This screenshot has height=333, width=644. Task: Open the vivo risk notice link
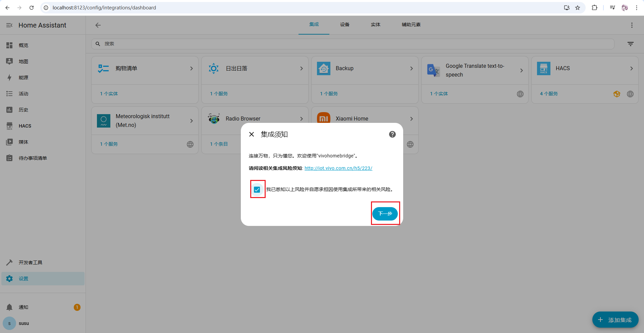[338, 168]
